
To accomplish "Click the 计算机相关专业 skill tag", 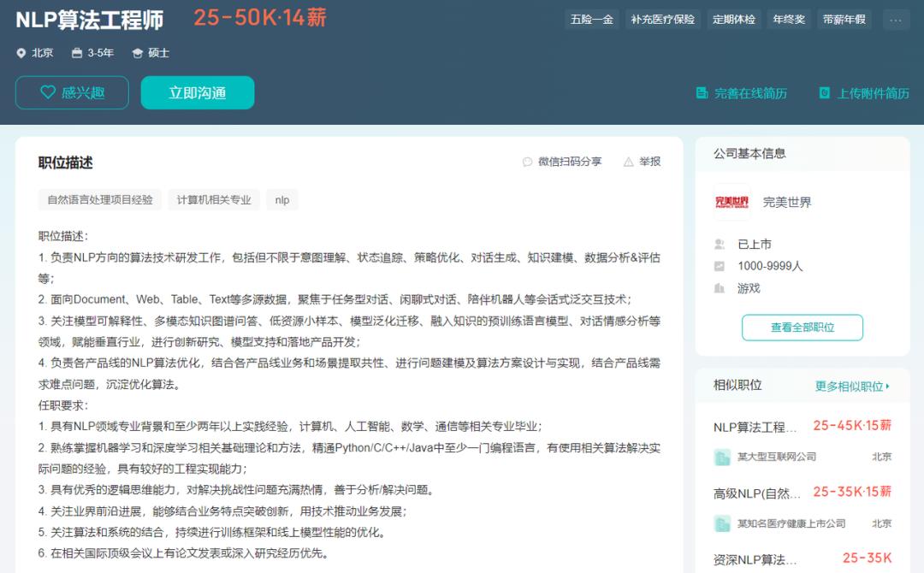I will (214, 199).
